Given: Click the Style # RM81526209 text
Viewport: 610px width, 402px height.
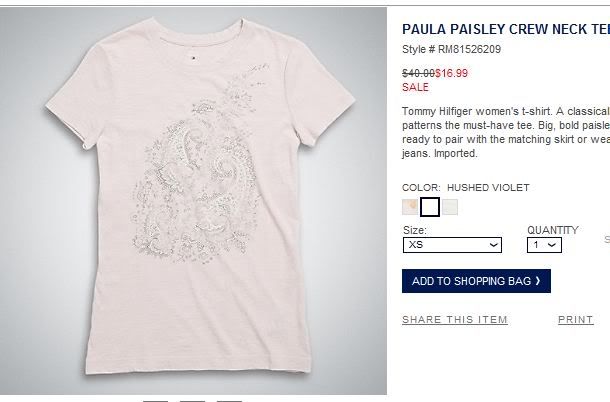Looking at the screenshot, I should pos(451,49).
